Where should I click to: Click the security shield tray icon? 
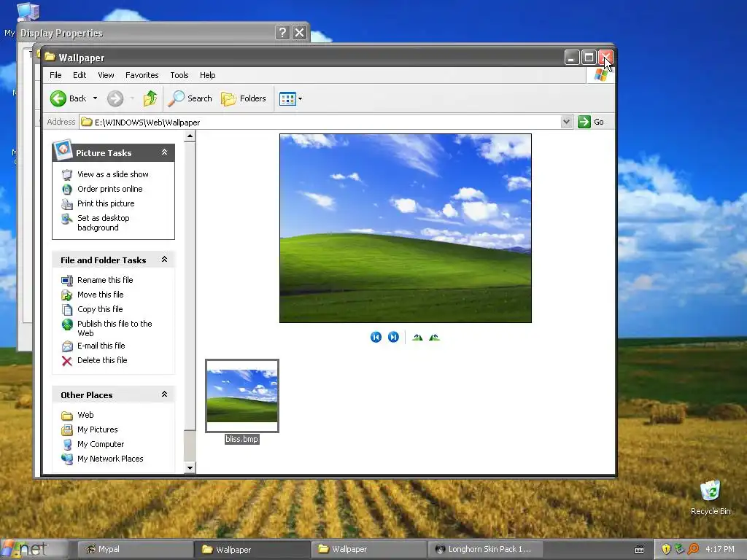coord(666,549)
